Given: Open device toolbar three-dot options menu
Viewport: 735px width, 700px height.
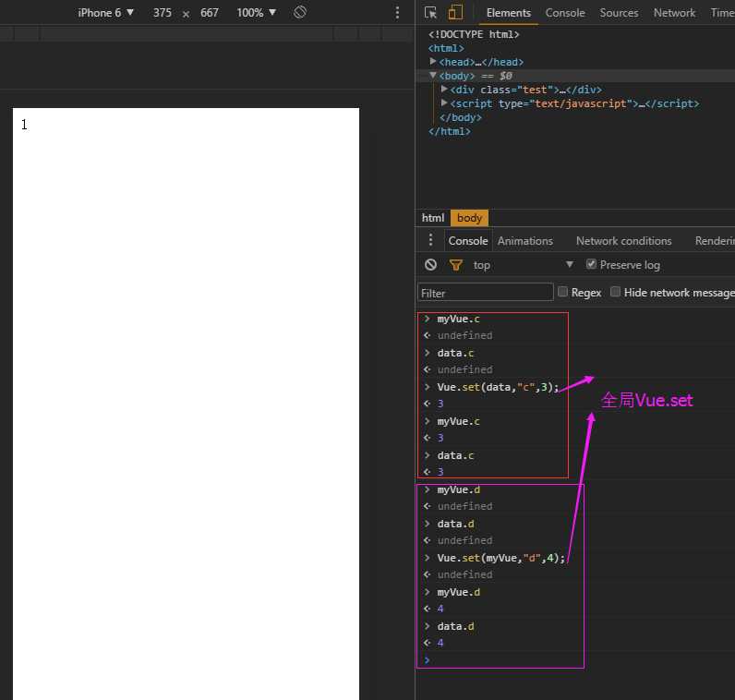Looking at the screenshot, I should (x=397, y=13).
